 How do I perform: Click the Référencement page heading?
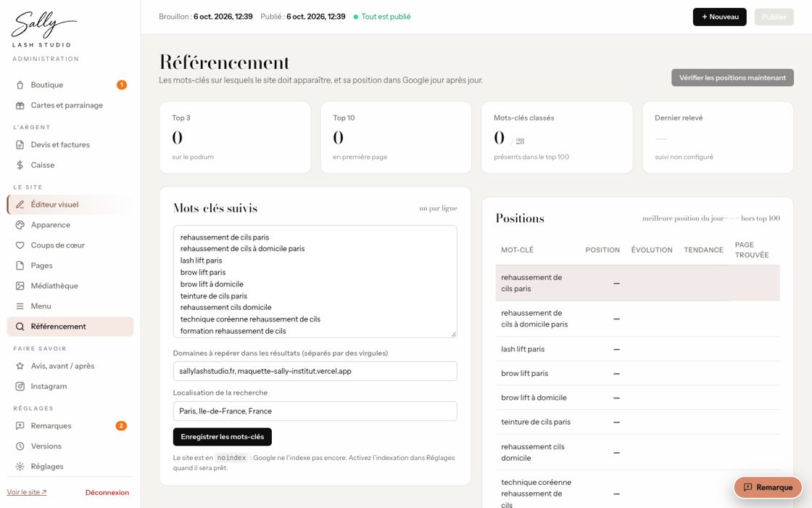click(x=224, y=62)
